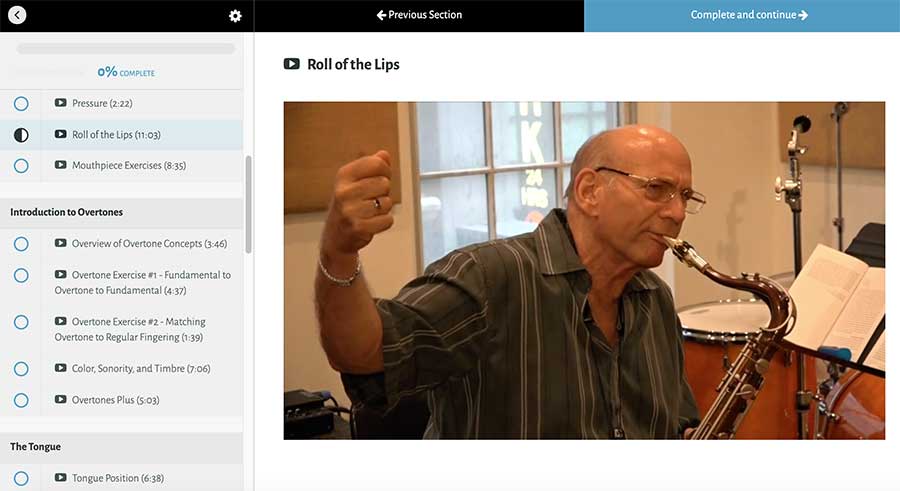Viewport: 900px width, 491px height.
Task: Click the sidebar vertical scrollbar
Action: (x=249, y=204)
